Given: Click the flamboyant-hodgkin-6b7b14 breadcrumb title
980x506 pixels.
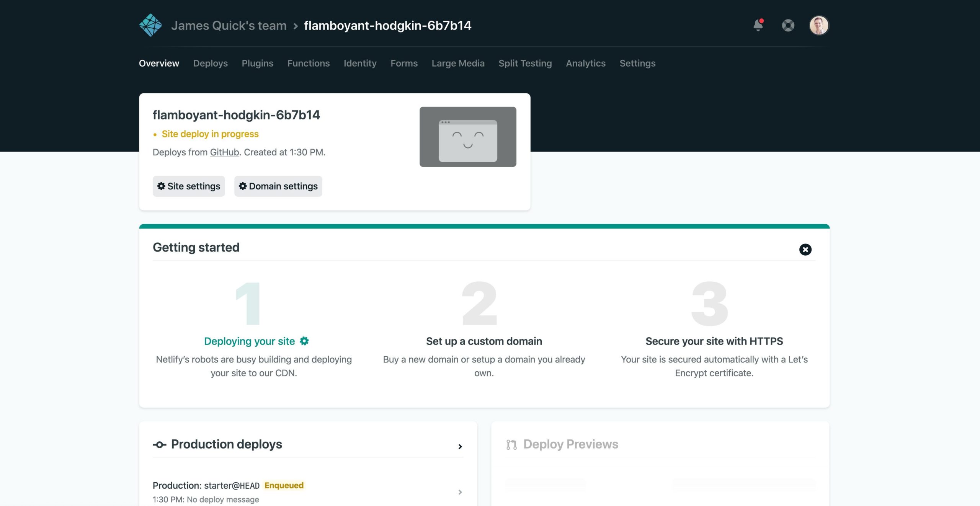Looking at the screenshot, I should 388,26.
